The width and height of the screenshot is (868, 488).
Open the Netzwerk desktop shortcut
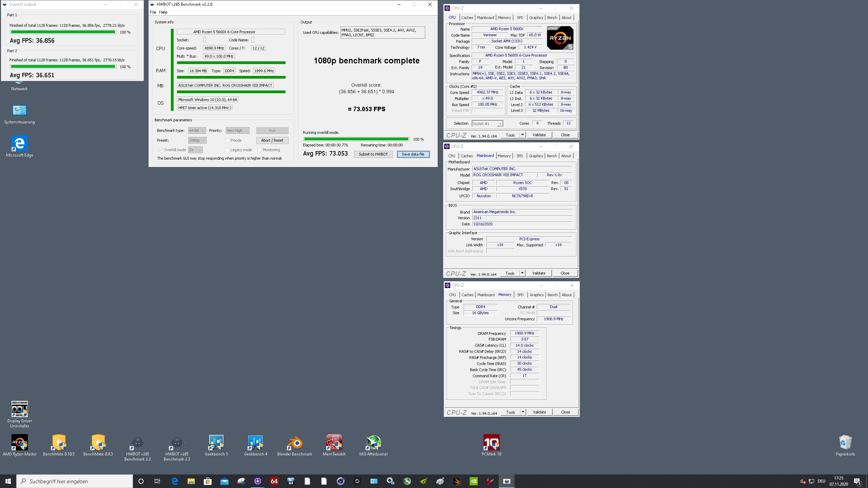19,86
